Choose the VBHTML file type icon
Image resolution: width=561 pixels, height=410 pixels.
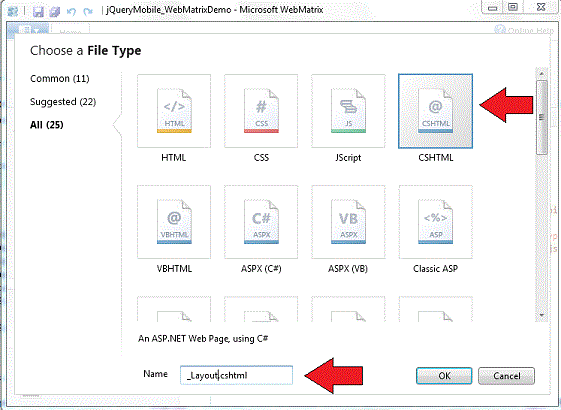(174, 222)
